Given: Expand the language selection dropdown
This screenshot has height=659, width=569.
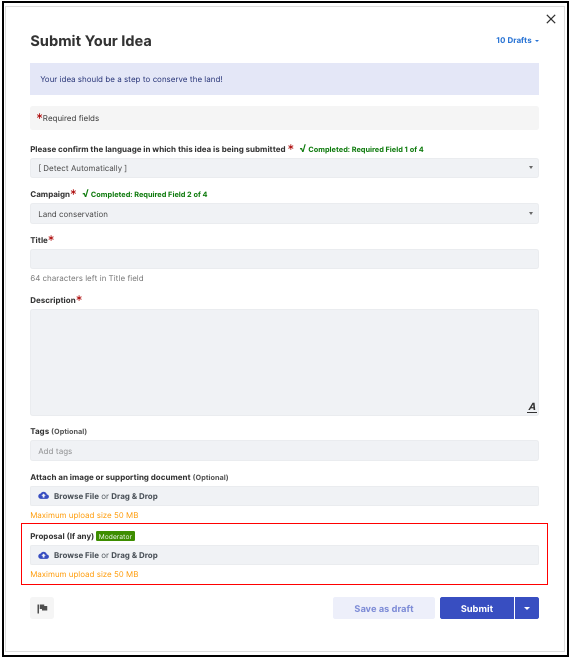Looking at the screenshot, I should coord(284,168).
